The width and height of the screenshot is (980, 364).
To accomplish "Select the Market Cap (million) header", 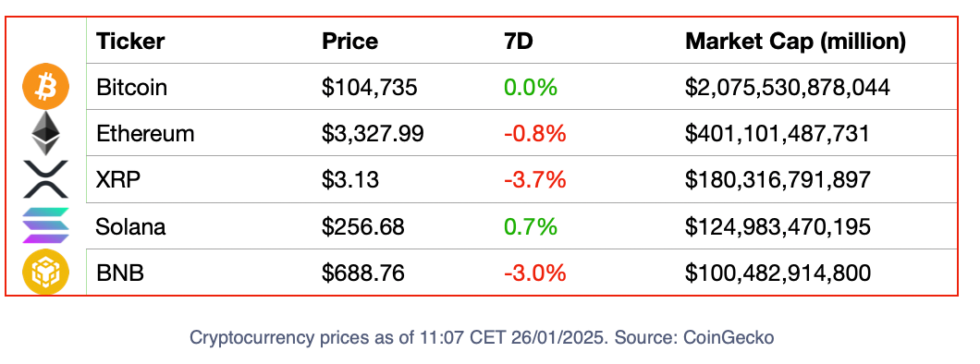I will coord(796,42).
